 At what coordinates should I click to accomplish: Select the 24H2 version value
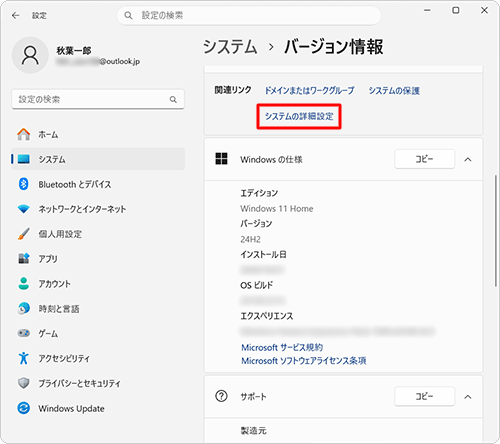tap(250, 239)
